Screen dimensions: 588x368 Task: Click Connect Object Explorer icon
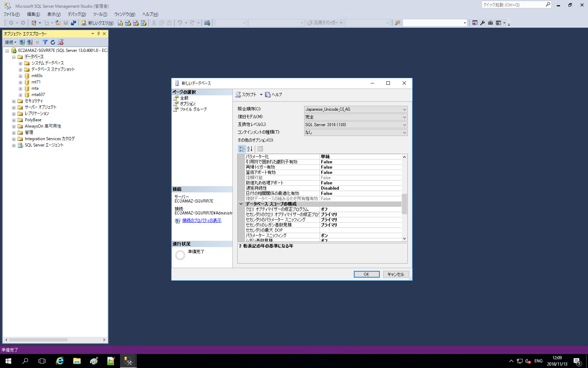click(22, 42)
